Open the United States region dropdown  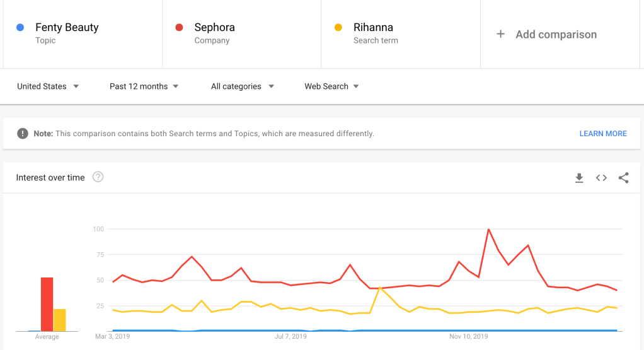pyautogui.click(x=48, y=86)
